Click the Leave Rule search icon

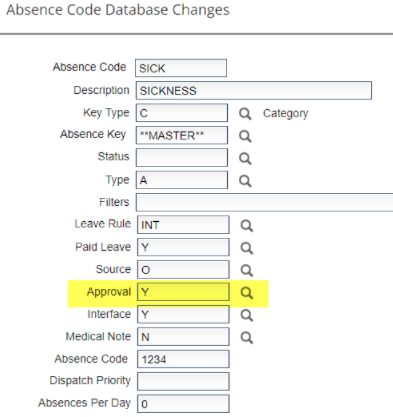tap(247, 226)
